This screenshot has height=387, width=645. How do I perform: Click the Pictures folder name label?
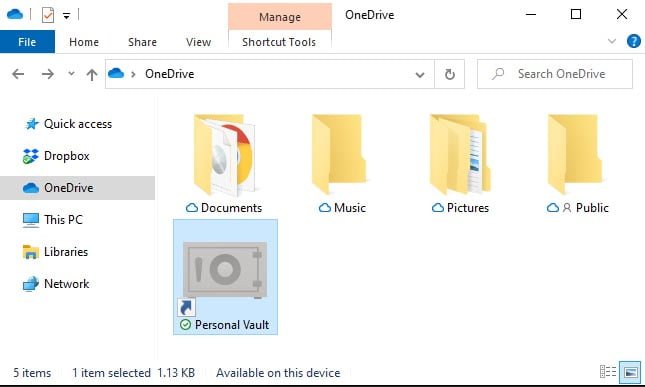pos(468,208)
